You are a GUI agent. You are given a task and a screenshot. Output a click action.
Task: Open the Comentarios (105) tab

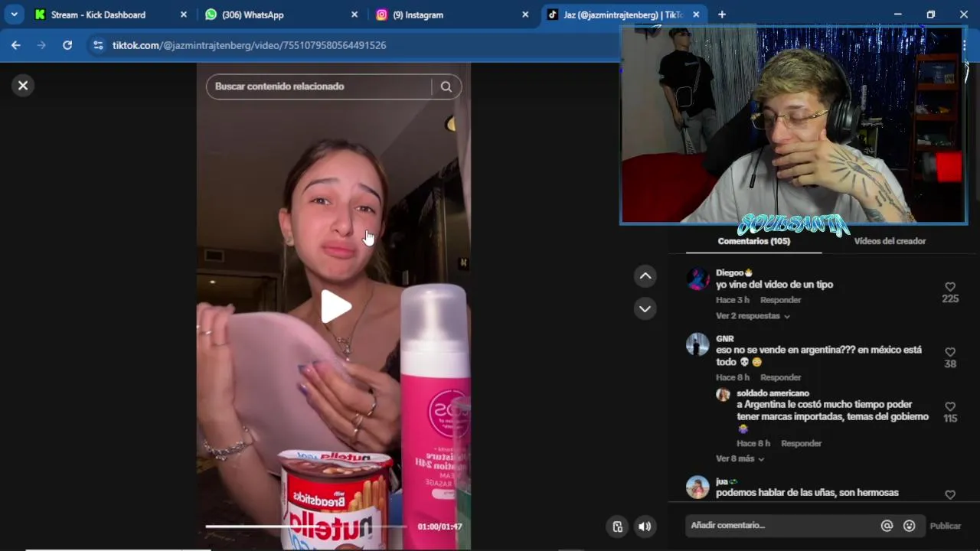pos(753,241)
